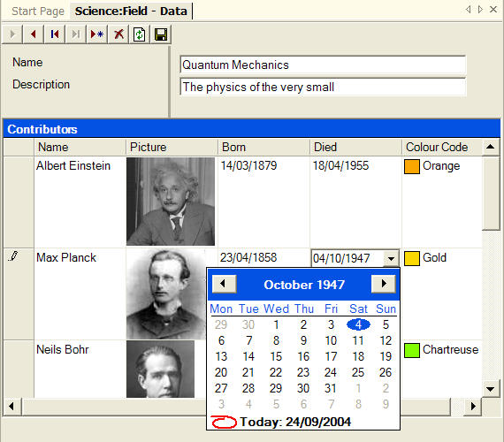Click October 1947 calendar title
This screenshot has width=504, height=442.
pos(304,285)
